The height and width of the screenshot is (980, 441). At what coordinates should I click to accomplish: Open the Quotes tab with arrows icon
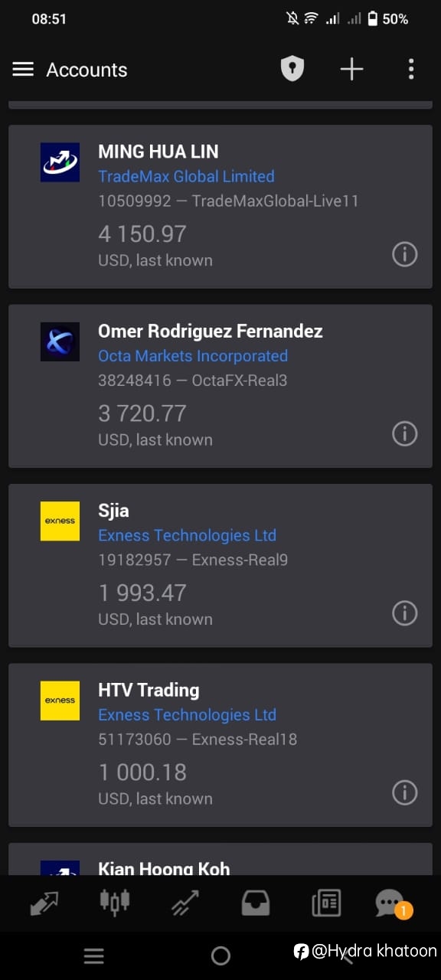[x=43, y=903]
